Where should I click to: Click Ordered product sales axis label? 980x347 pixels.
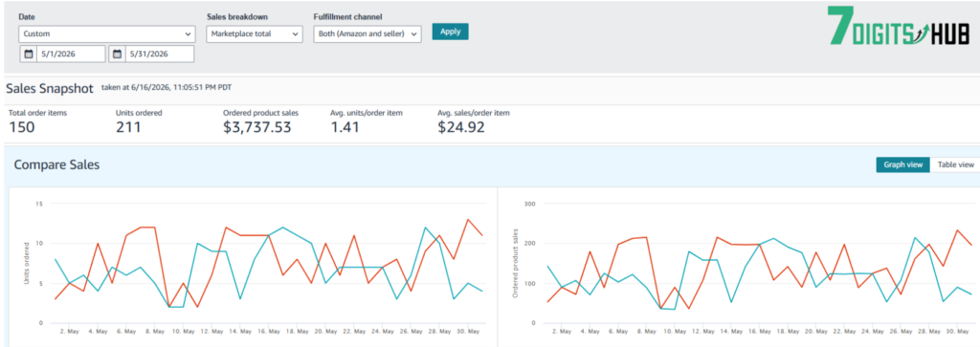[516, 264]
